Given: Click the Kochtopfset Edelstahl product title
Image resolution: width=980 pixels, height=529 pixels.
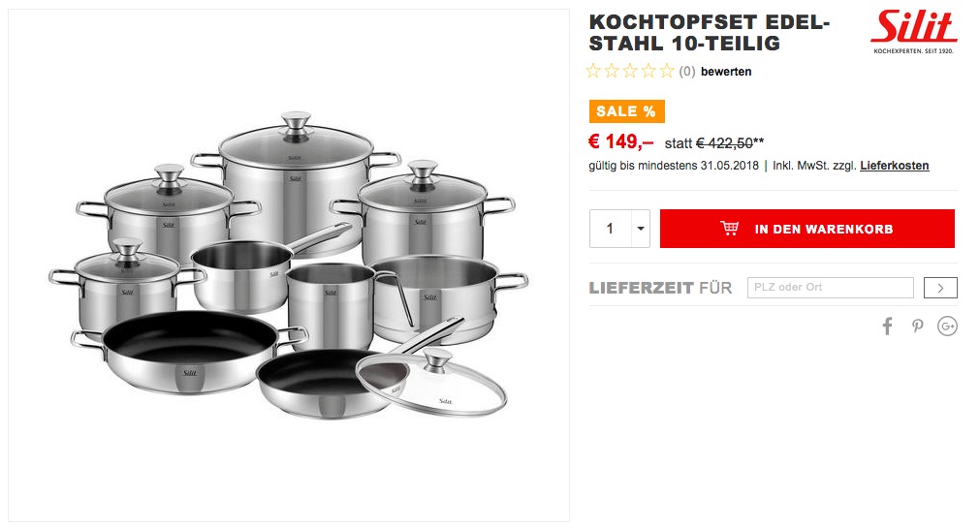Looking at the screenshot, I should pyautogui.click(x=710, y=33).
